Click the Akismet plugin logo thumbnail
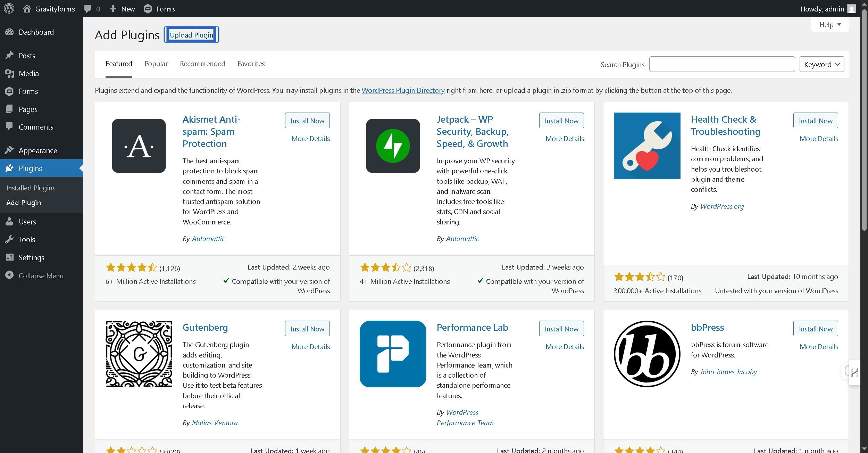 [x=139, y=146]
